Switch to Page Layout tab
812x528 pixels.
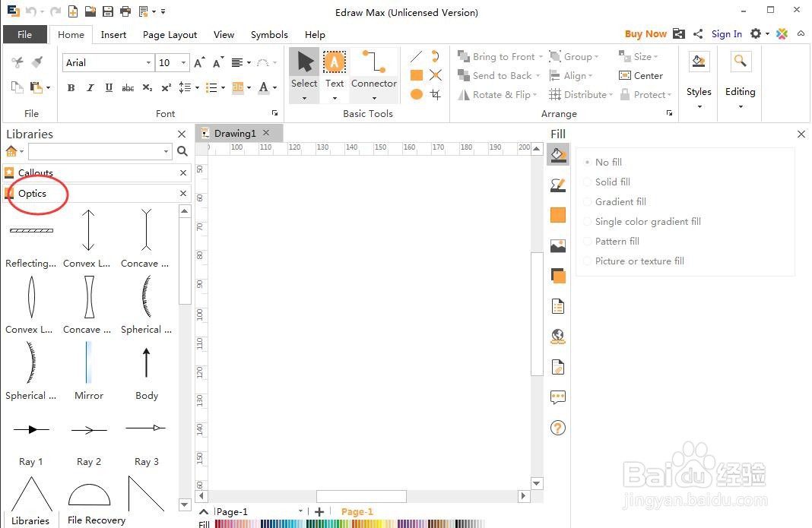click(170, 35)
